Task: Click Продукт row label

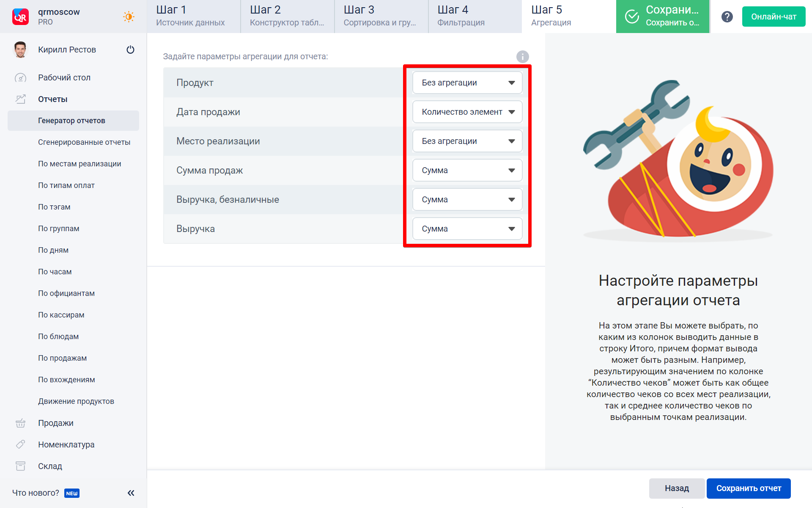Action: pos(195,83)
